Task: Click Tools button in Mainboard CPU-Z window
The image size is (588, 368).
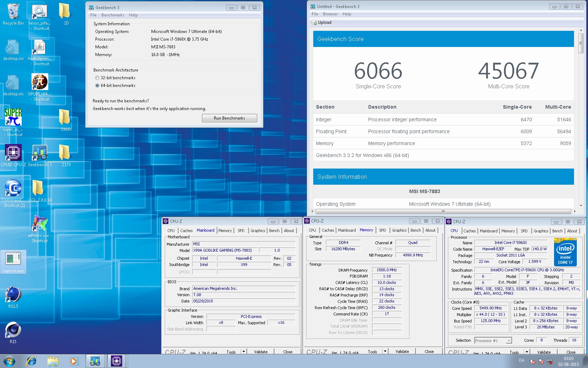Action: click(231, 352)
